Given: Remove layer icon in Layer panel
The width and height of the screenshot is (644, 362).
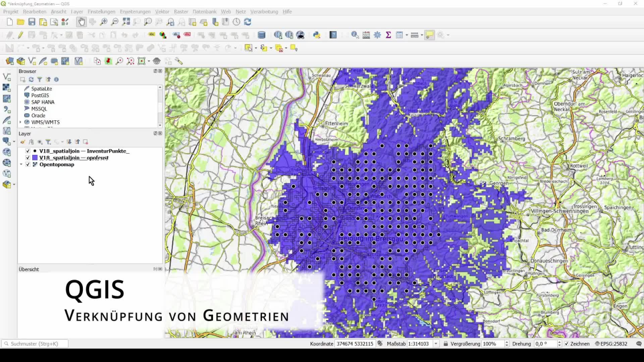Looking at the screenshot, I should point(85,142).
